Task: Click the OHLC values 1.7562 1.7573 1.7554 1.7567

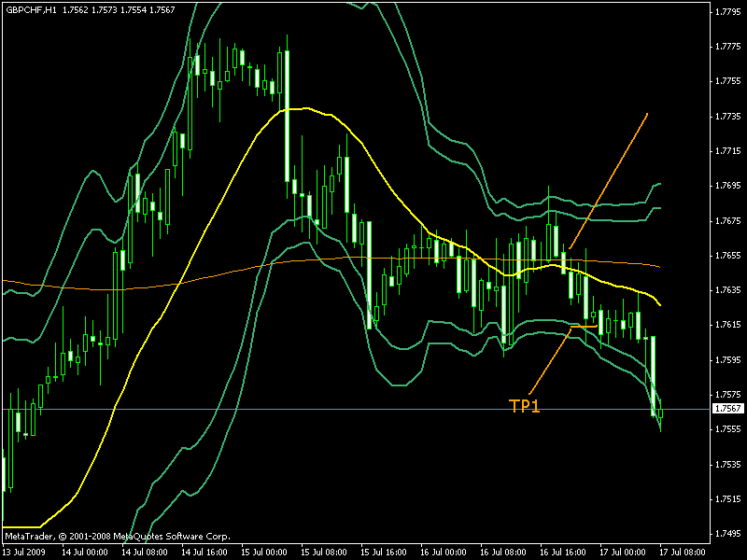Action: click(119, 9)
